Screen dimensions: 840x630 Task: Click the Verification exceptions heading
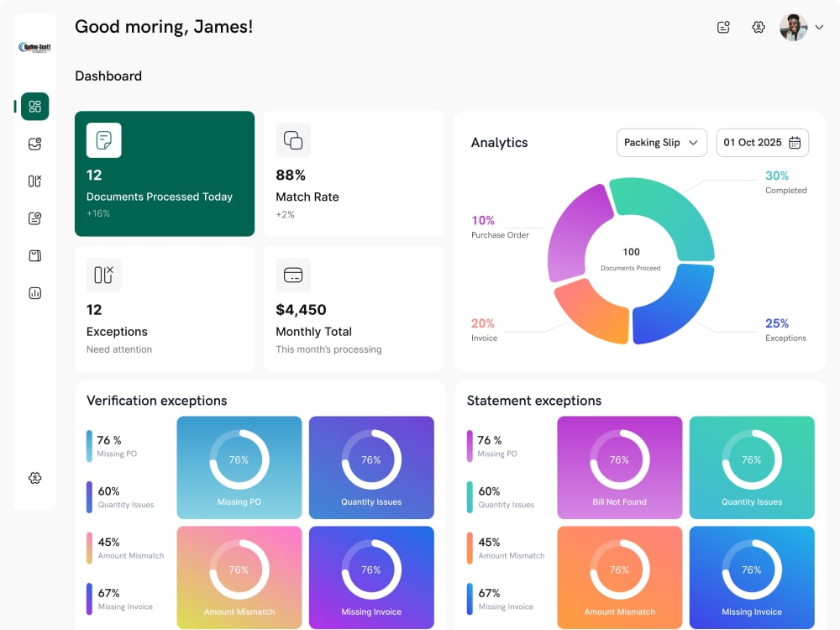[x=156, y=401]
